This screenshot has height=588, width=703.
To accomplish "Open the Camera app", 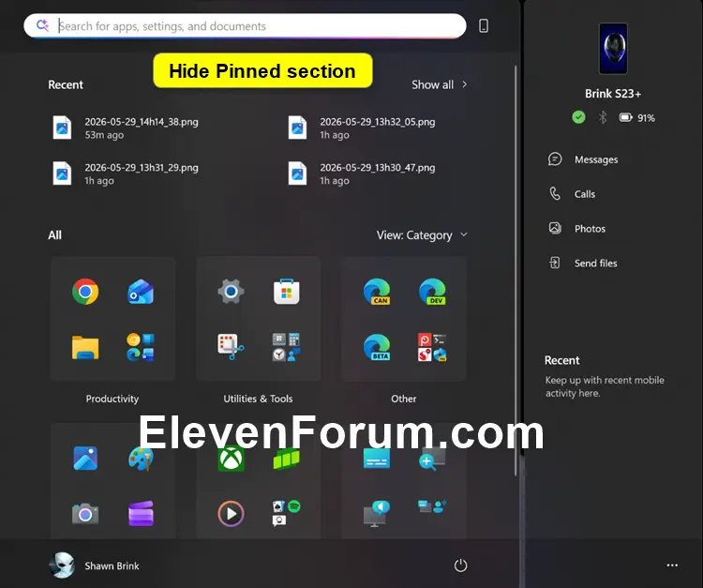I will [85, 514].
